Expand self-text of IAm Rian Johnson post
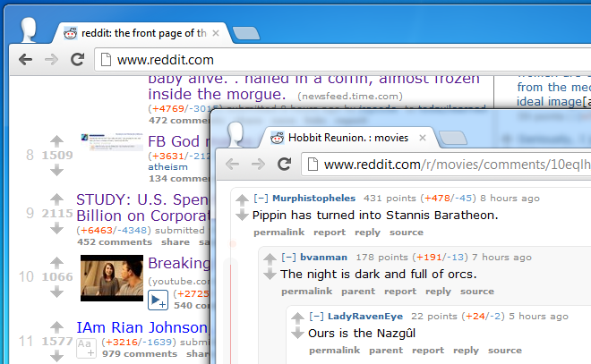The height and width of the screenshot is (364, 591). click(x=86, y=348)
